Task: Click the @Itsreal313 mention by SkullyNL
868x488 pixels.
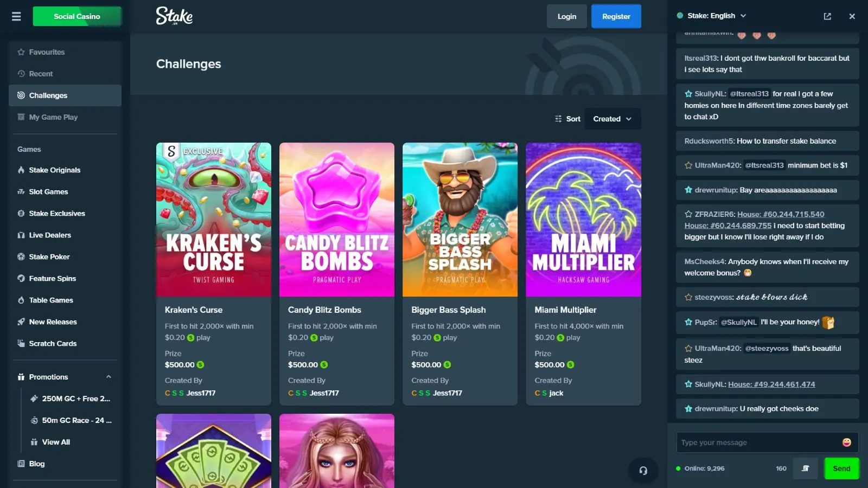Action: click(x=749, y=94)
